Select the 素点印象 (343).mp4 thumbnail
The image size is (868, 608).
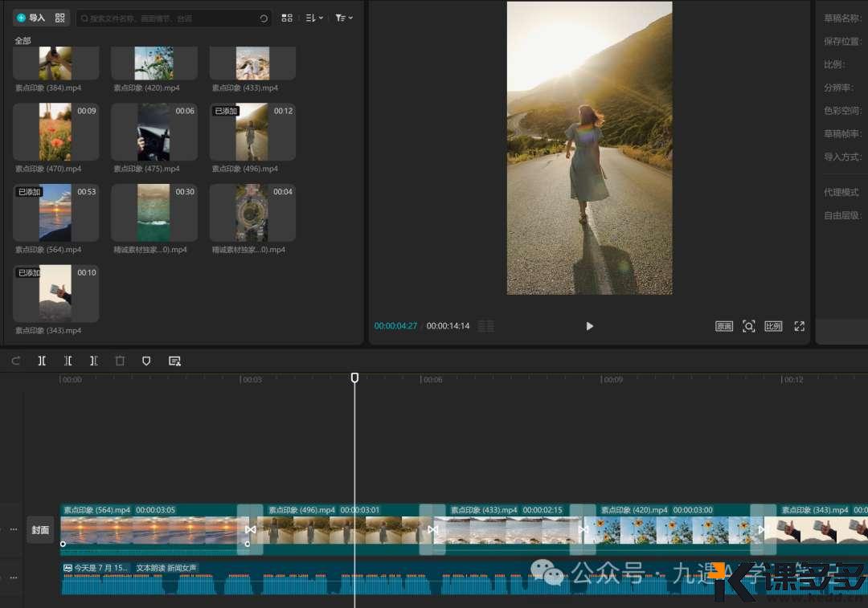(x=55, y=293)
